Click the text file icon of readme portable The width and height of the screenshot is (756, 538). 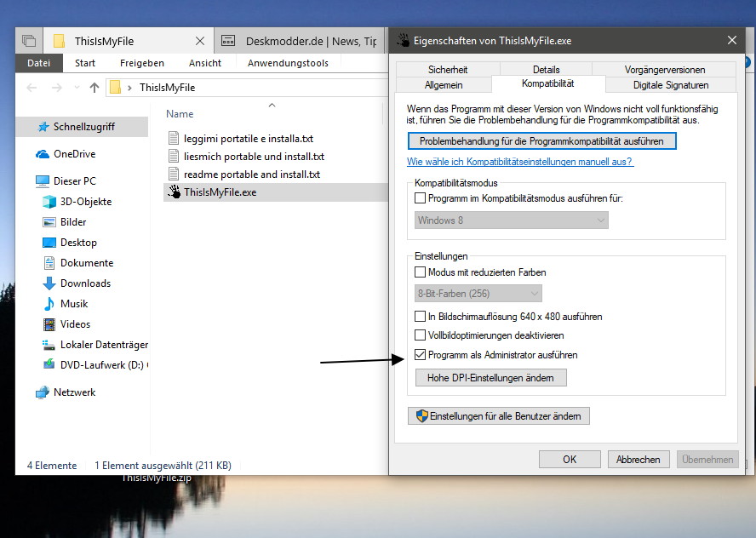coord(174,174)
